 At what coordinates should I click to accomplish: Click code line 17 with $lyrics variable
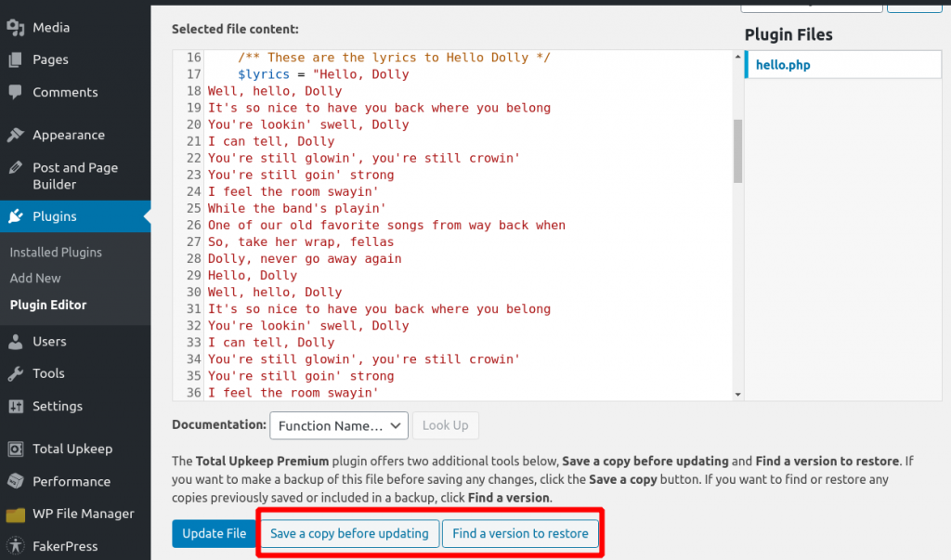[x=323, y=74]
